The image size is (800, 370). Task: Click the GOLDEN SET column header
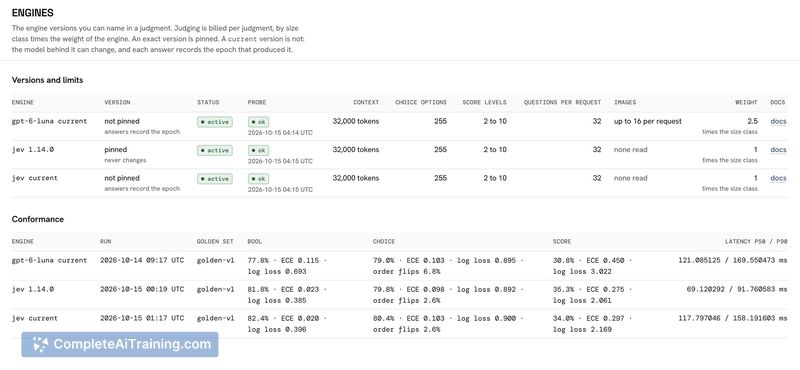(x=214, y=241)
